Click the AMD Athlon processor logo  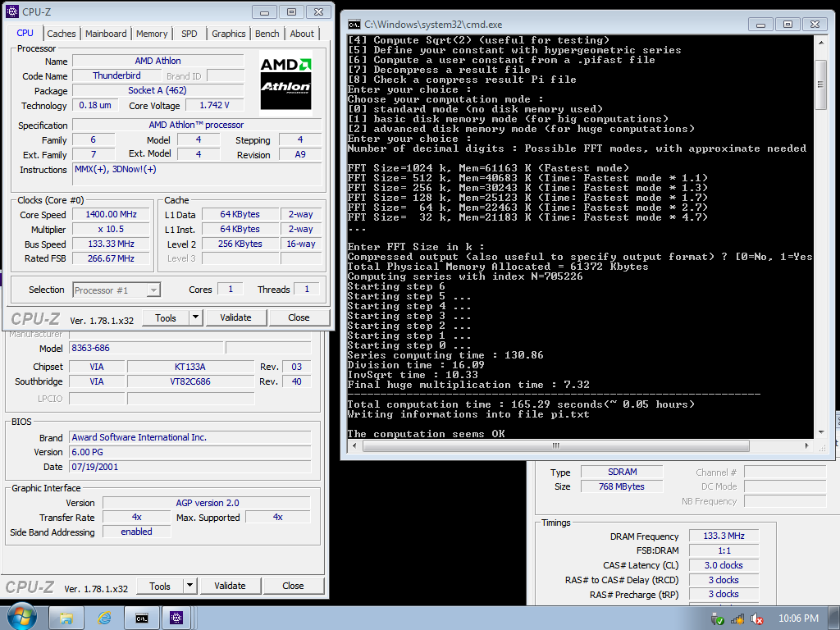click(285, 83)
